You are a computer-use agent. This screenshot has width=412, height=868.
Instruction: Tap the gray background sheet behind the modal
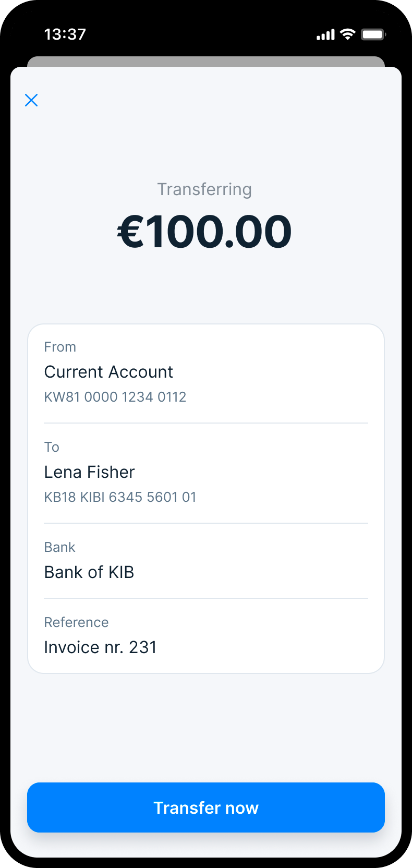[206, 61]
